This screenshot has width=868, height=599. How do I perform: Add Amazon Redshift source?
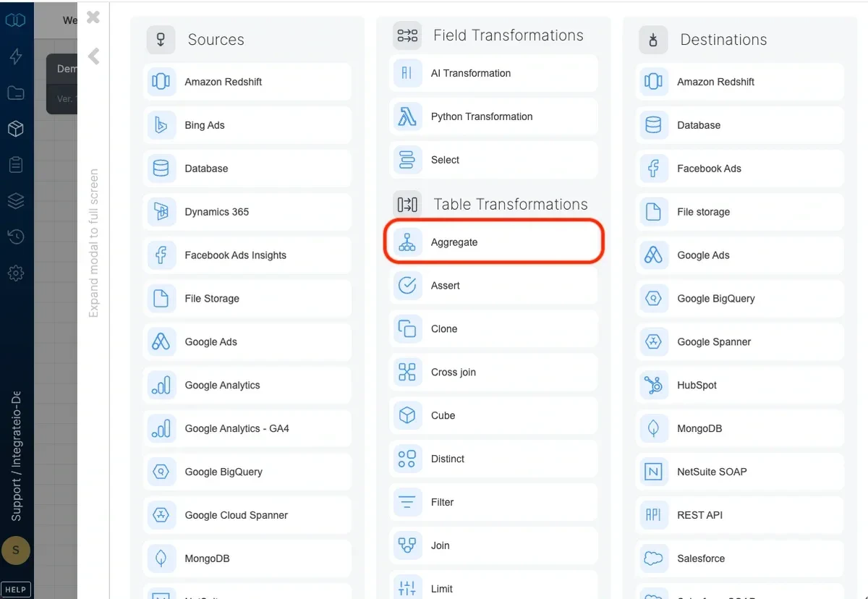coord(247,82)
